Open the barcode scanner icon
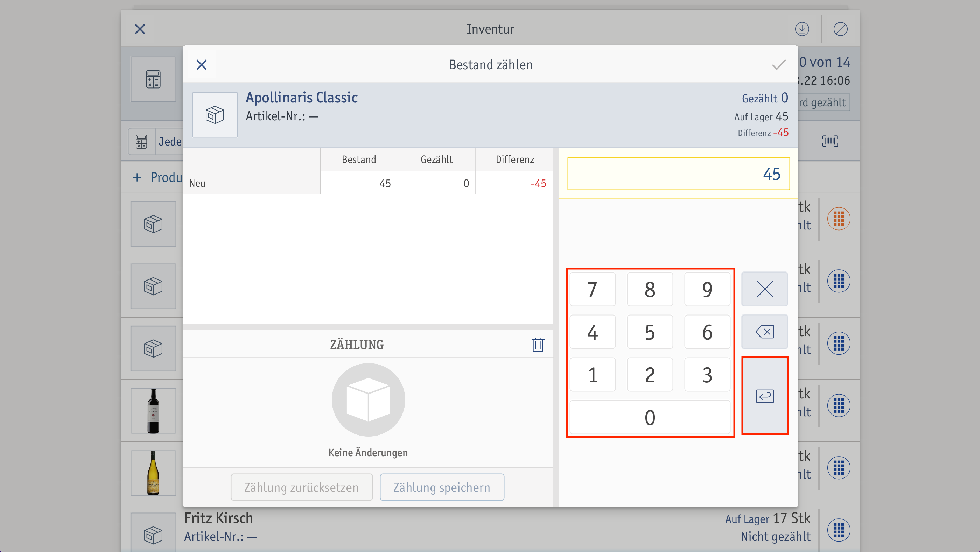This screenshot has height=552, width=980. pyautogui.click(x=830, y=141)
